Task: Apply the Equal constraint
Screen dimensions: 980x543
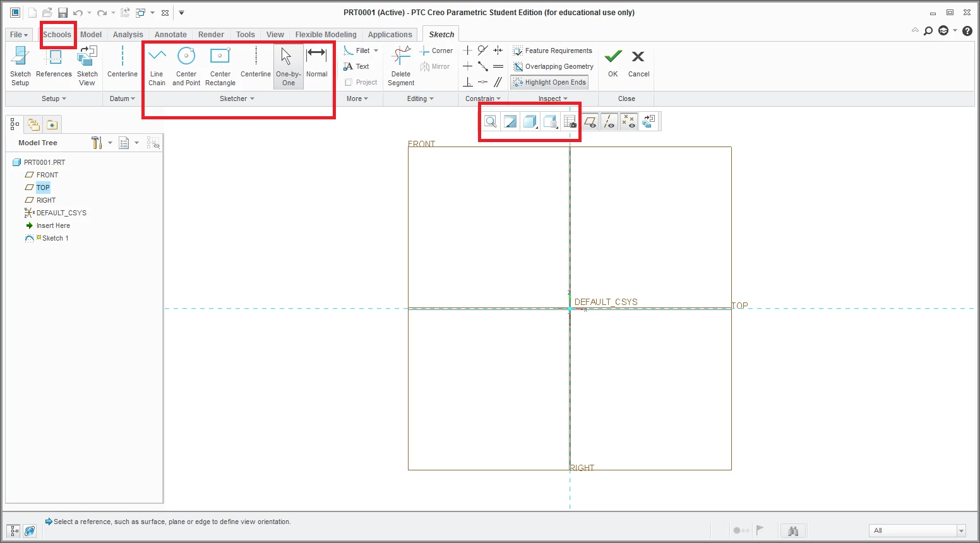Action: tap(498, 66)
